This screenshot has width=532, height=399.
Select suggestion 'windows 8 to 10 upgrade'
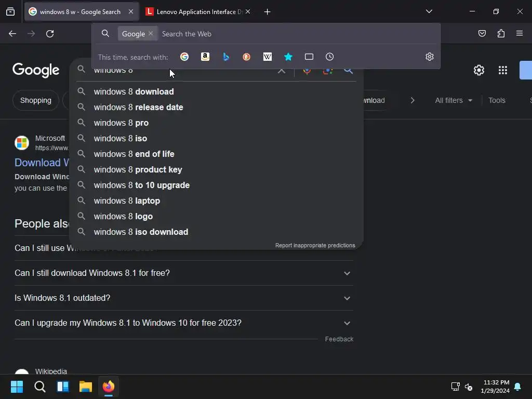[x=216, y=185]
